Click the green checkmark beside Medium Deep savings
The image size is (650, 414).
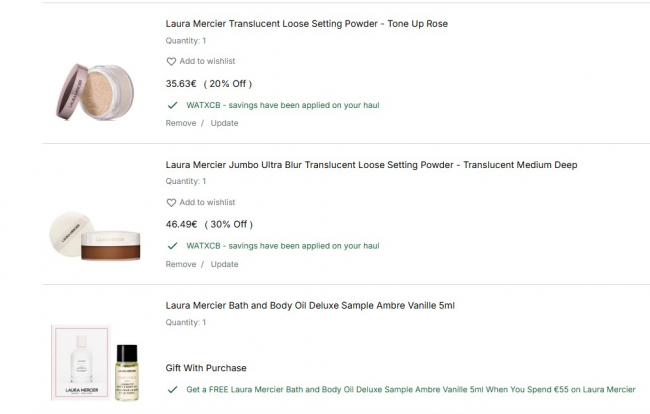[172, 246]
